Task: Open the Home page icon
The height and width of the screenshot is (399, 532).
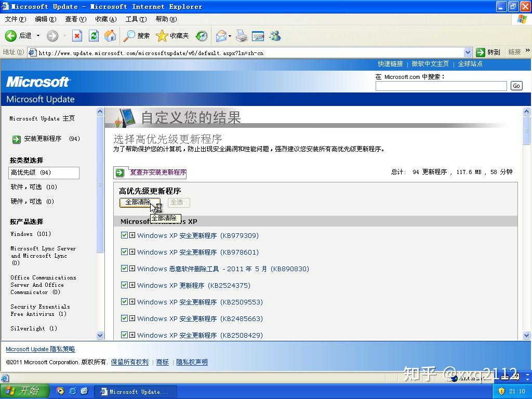Action: (111, 36)
